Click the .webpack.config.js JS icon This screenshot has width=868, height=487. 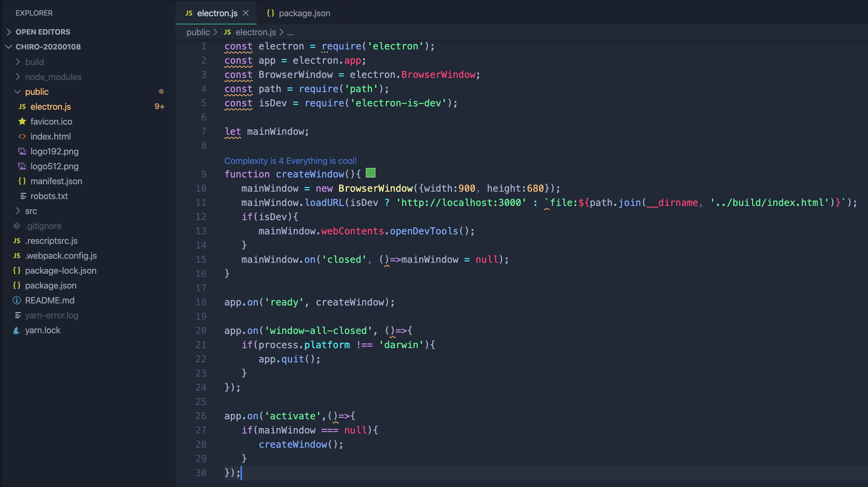[17, 255]
